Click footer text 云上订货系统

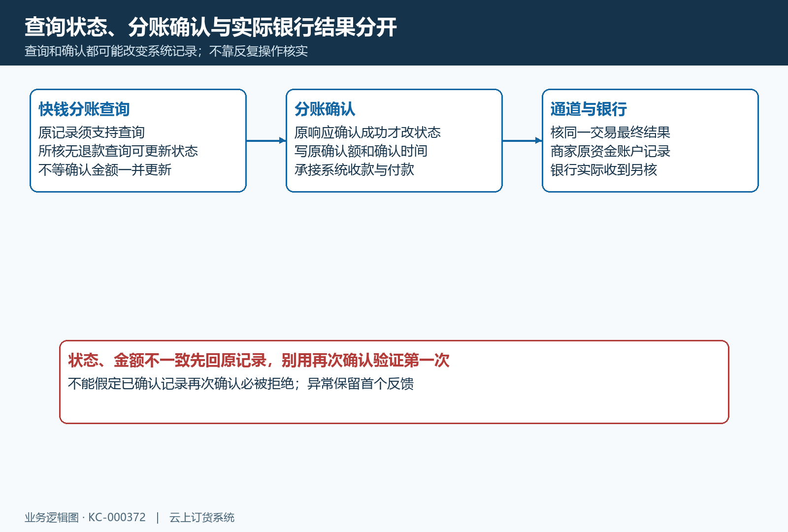(202, 518)
